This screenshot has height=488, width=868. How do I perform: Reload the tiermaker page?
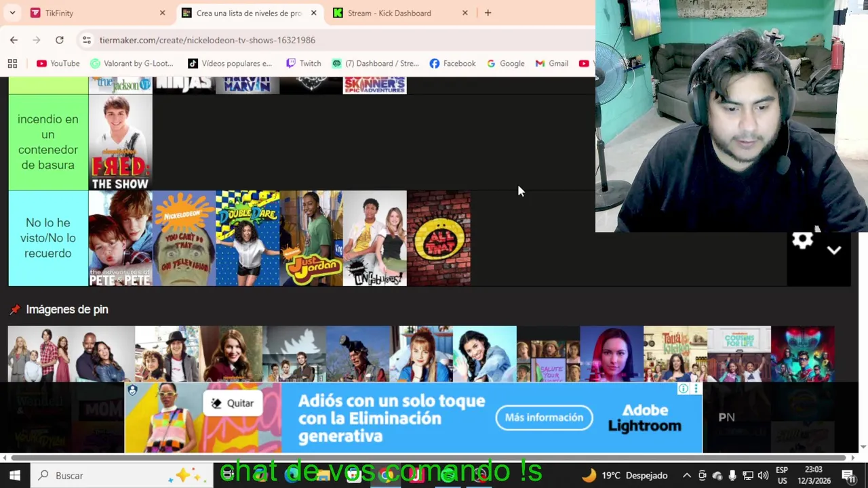click(x=60, y=40)
